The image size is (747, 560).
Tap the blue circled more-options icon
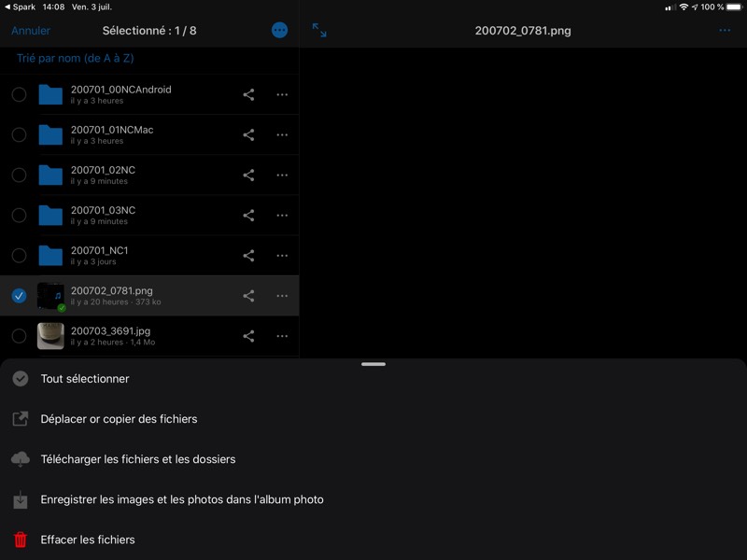[279, 30]
